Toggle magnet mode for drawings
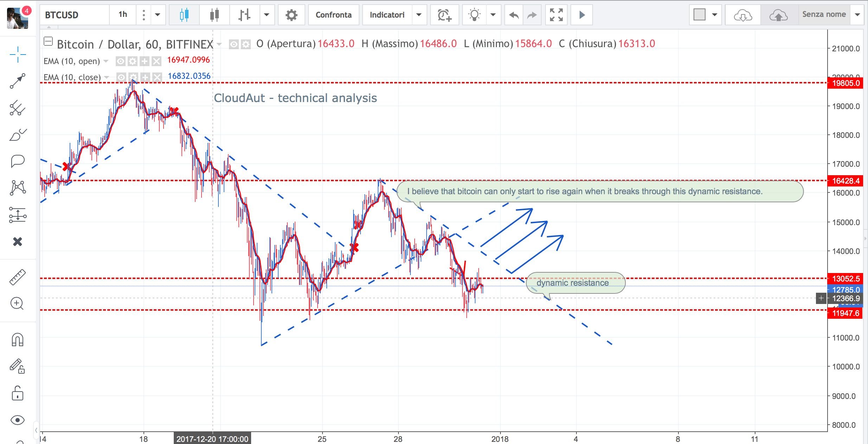The image size is (868, 444). (18, 340)
